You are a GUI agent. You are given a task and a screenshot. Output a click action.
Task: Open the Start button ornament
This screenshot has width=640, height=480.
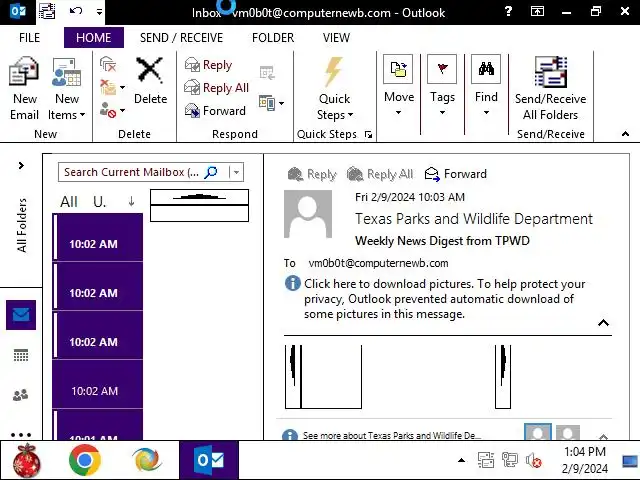coord(27,460)
